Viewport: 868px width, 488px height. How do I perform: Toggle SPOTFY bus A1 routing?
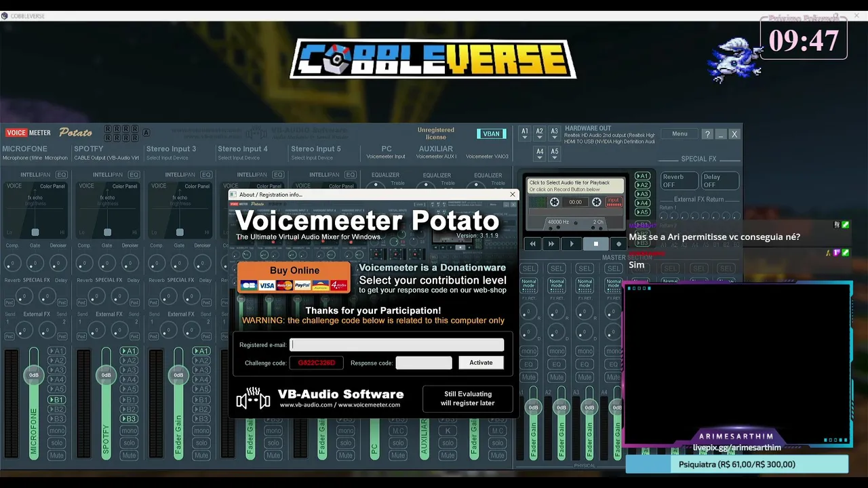tap(129, 351)
